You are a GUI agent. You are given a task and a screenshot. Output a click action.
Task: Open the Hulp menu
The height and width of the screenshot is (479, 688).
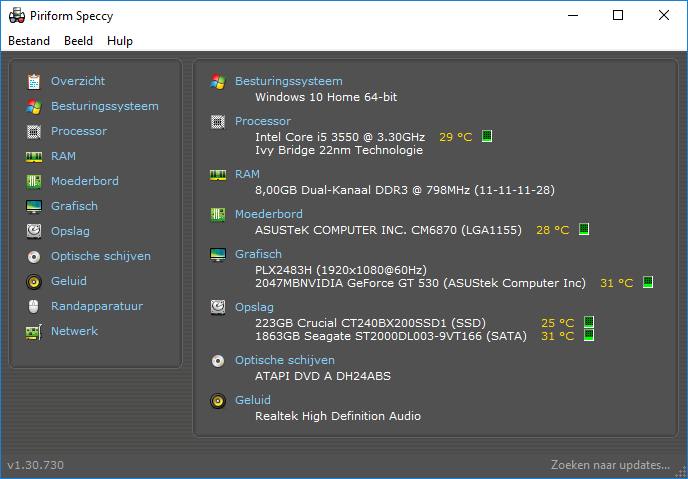120,41
